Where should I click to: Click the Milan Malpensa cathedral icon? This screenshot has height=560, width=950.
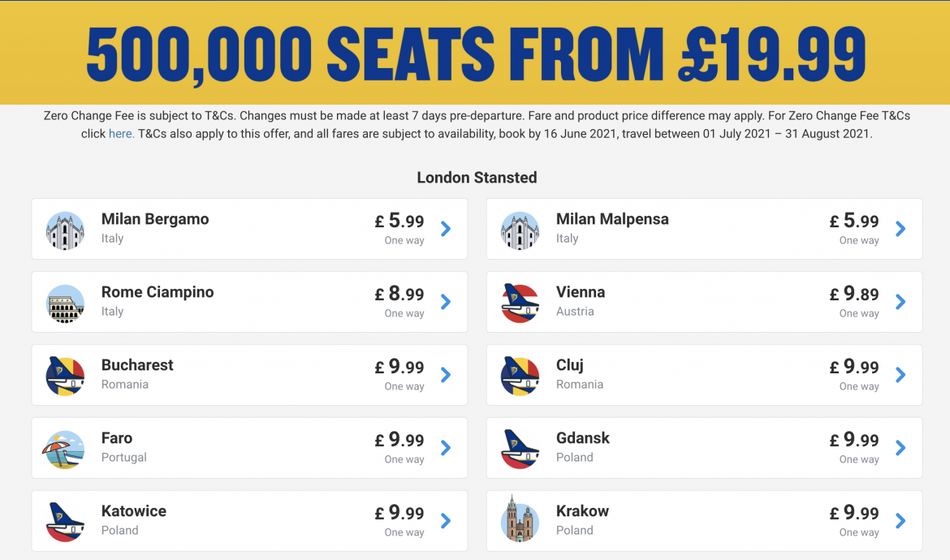click(x=520, y=230)
